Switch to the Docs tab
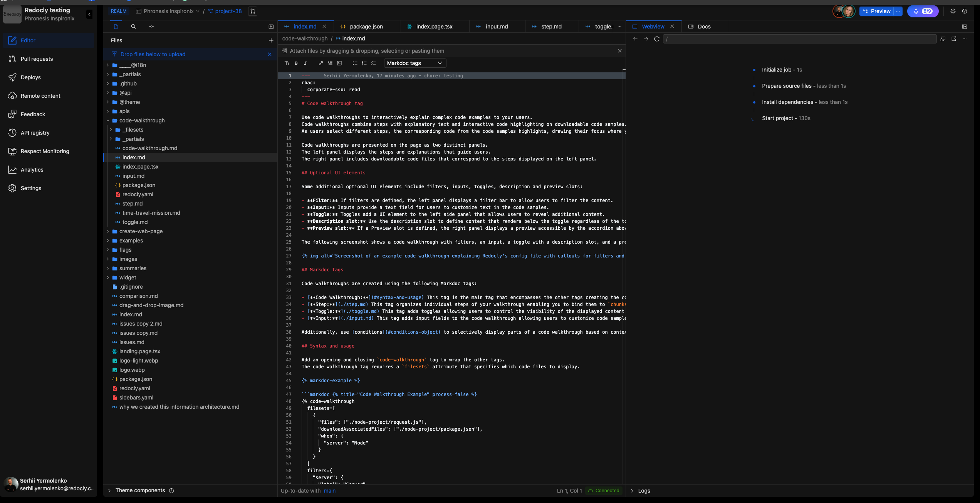980x503 pixels. point(704,27)
